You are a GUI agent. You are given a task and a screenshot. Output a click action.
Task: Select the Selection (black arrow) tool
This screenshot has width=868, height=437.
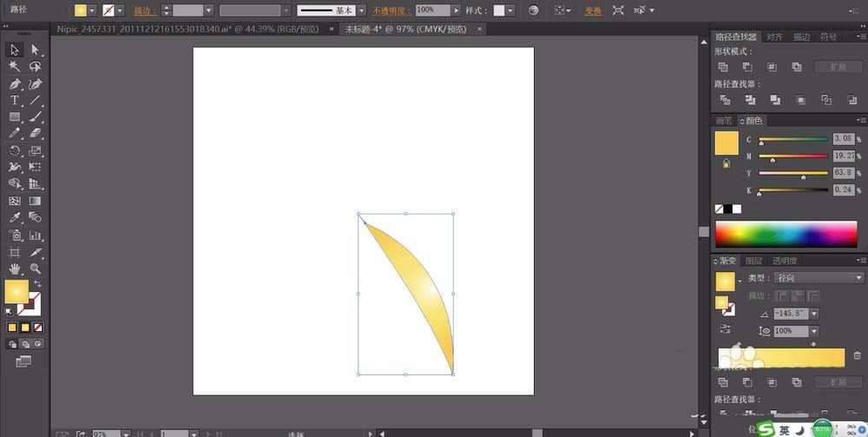[x=15, y=50]
